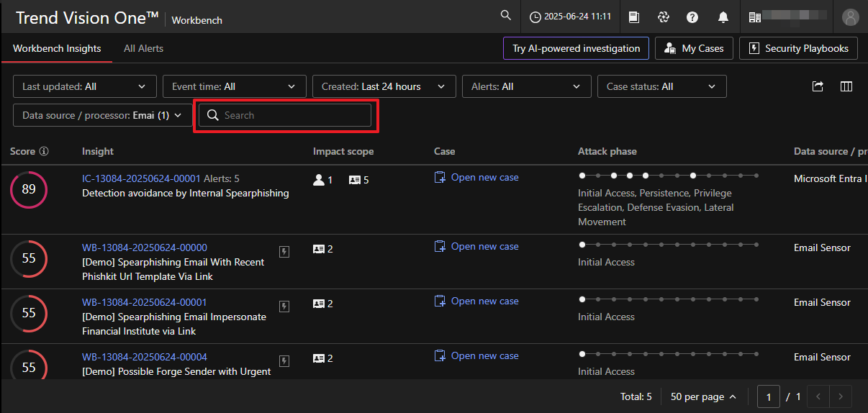Open the user account avatar icon
This screenshot has height=413, width=868.
(x=851, y=17)
